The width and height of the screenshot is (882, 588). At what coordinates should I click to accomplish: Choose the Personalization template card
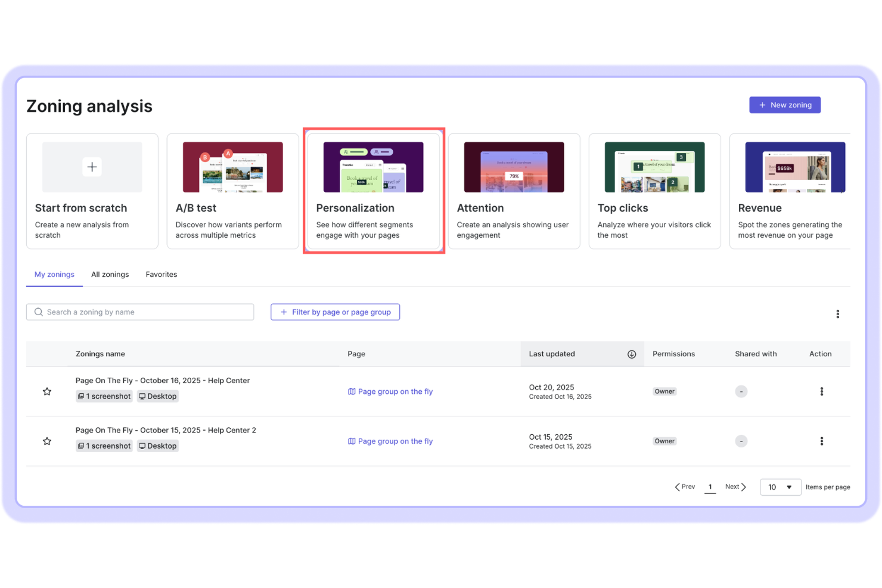[x=374, y=191]
